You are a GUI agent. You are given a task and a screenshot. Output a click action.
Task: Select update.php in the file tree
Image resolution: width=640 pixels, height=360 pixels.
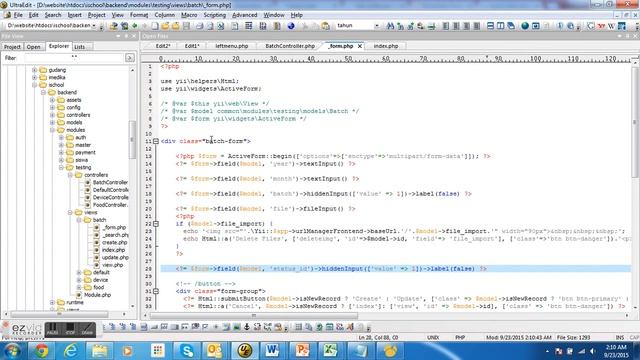[x=115, y=258]
